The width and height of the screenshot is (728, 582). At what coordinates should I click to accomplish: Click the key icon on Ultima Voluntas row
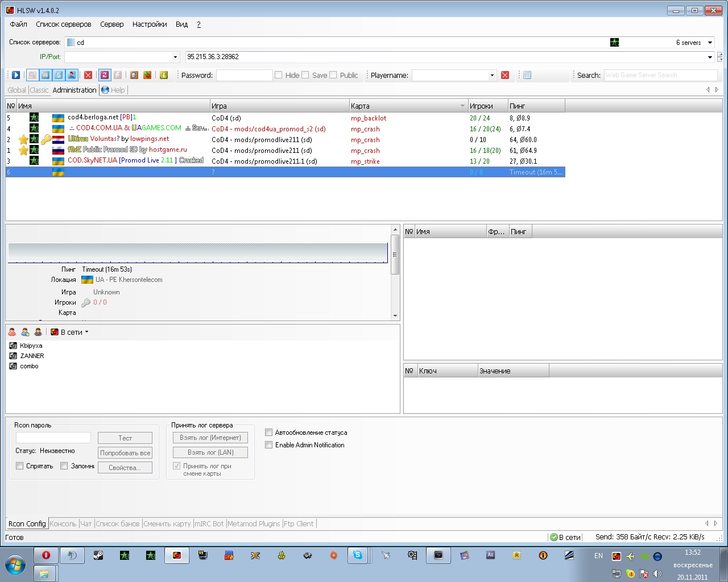[46, 139]
